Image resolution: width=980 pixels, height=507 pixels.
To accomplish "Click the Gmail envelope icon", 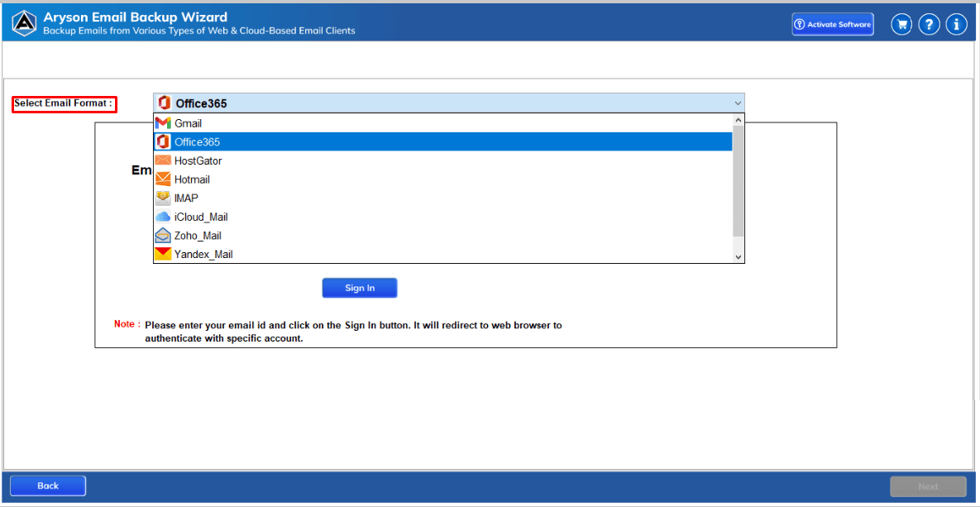I will point(162,124).
